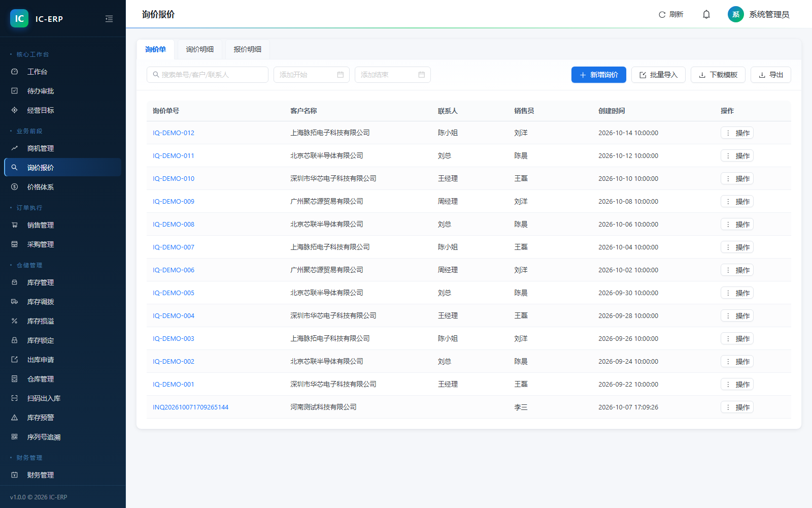Open the 添加结束 date picker

(x=393, y=75)
